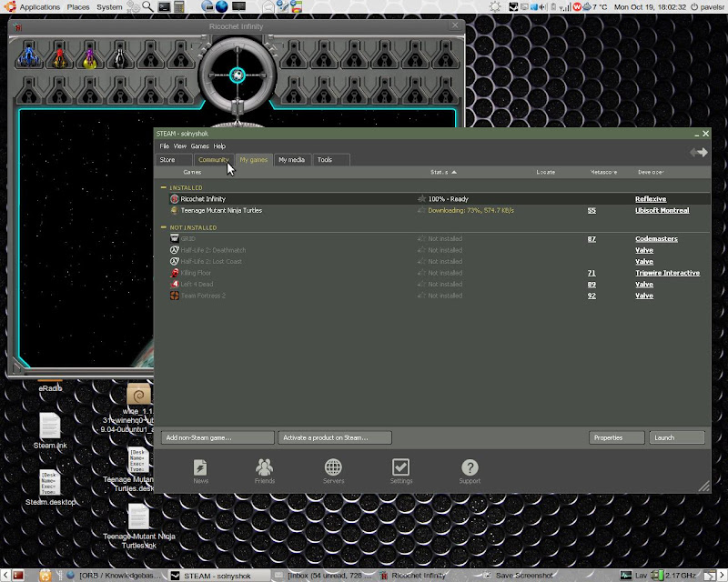Open the Steam.desktop launcher icon

pos(50,487)
